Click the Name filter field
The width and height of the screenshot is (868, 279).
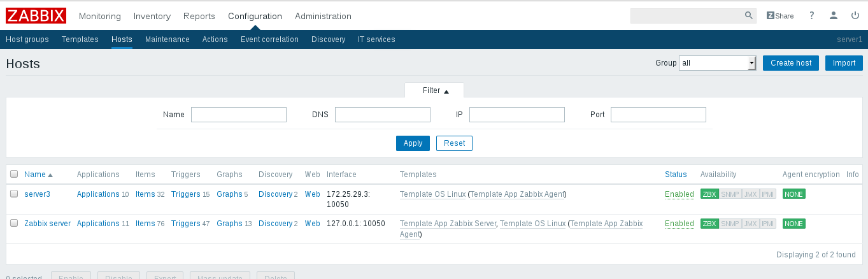pos(239,115)
